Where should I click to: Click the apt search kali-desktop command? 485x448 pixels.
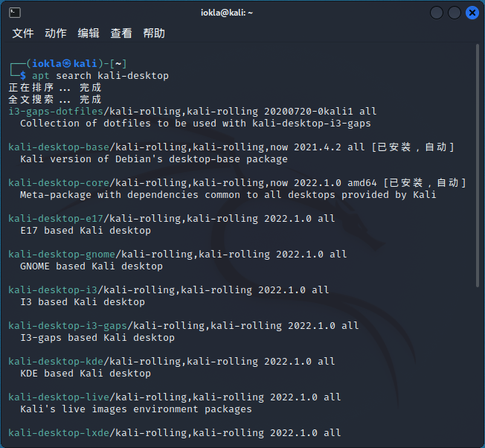point(100,75)
